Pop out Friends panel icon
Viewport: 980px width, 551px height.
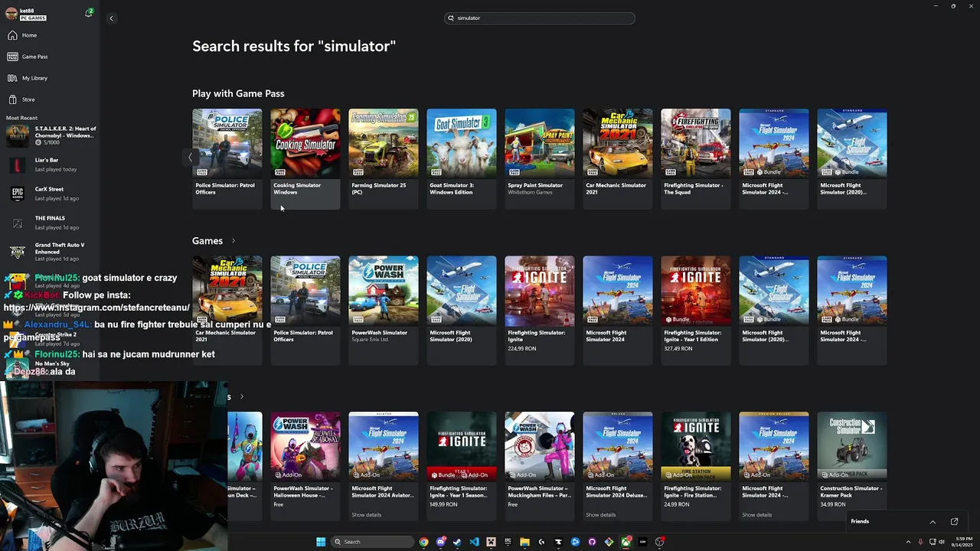pos(954,522)
